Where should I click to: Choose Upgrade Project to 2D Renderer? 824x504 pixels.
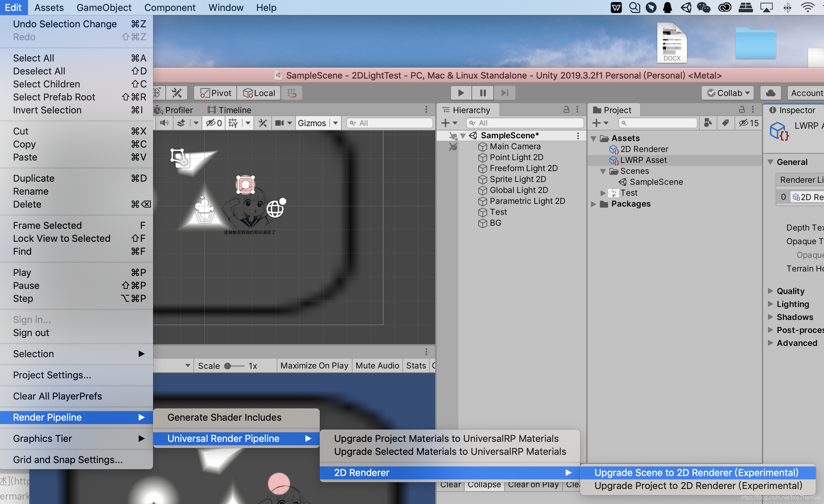click(x=698, y=486)
